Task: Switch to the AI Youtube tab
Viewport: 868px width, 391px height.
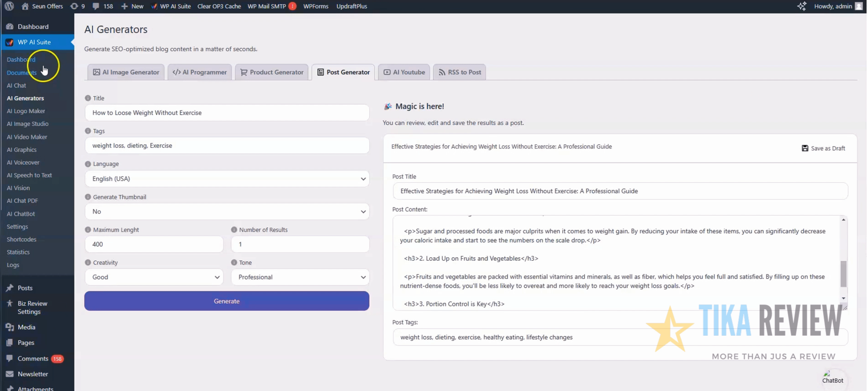Action: click(404, 72)
